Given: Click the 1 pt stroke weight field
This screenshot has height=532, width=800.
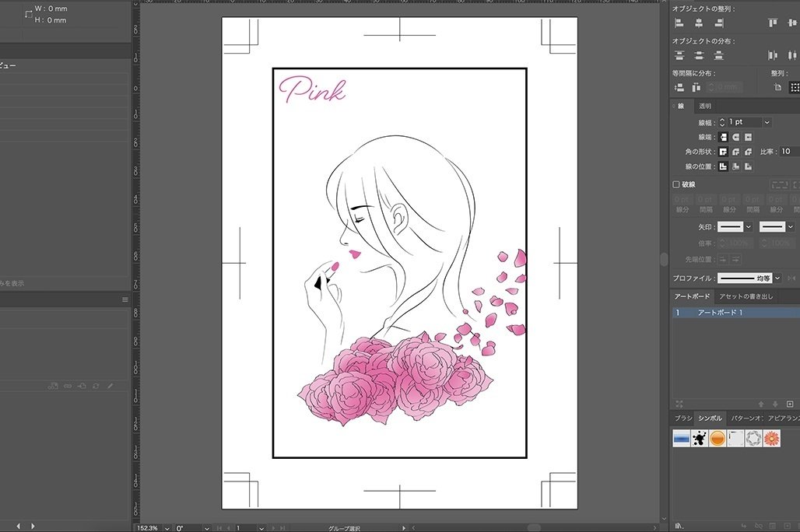Looking at the screenshot, I should pos(745,122).
